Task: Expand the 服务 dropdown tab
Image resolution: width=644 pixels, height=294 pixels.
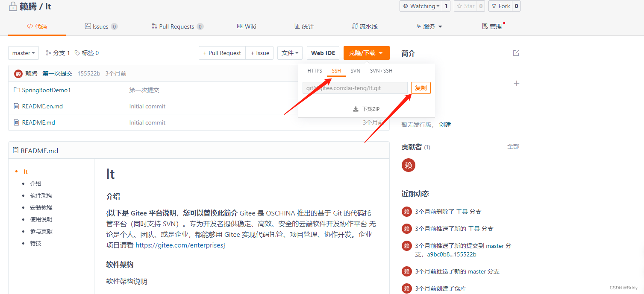Action: [429, 26]
